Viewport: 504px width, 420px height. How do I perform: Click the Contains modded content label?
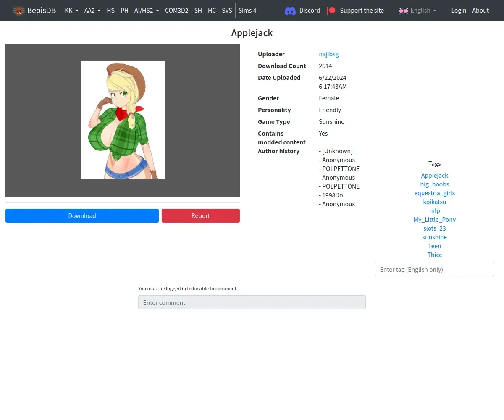click(282, 138)
